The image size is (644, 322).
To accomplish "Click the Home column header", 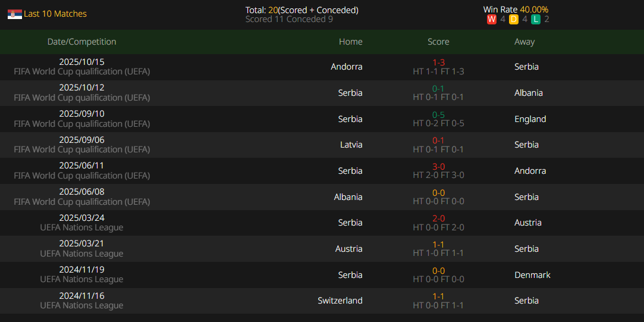I will point(350,42).
